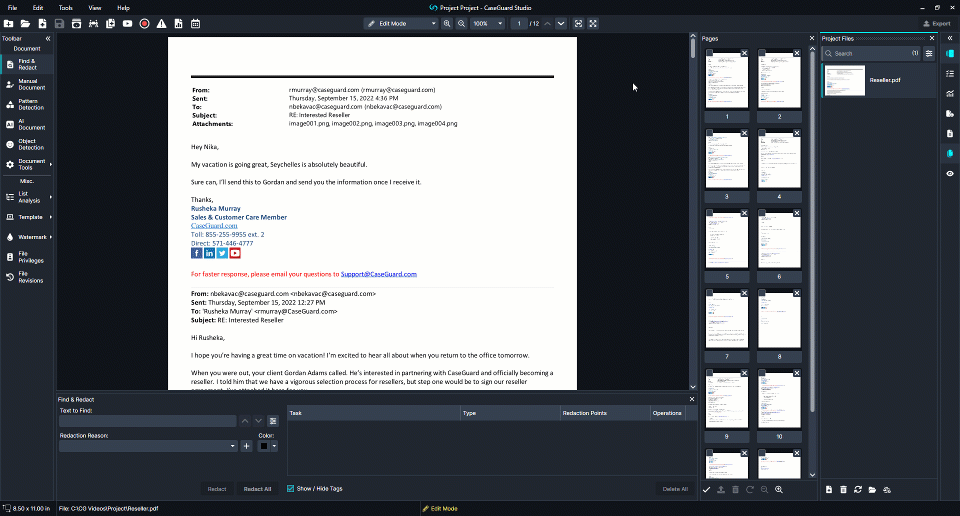Check the selection box on page 3 thumbnail
This screenshot has width=960, height=516.
click(x=710, y=133)
